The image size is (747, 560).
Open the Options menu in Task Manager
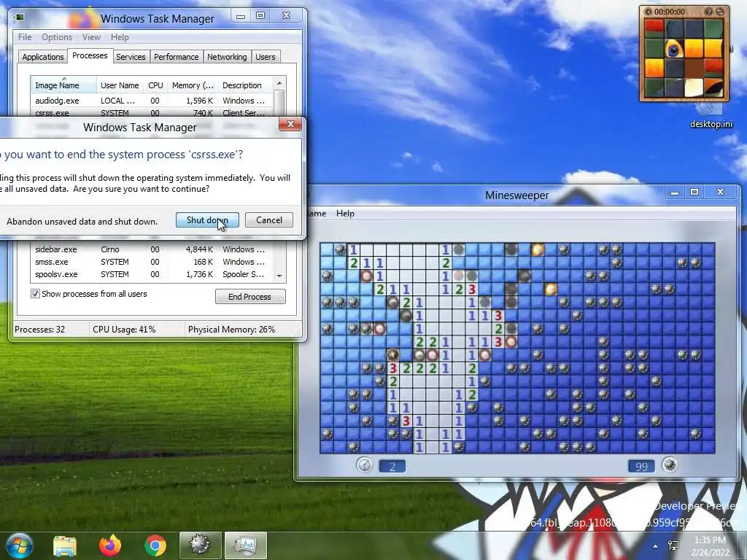[x=57, y=37]
